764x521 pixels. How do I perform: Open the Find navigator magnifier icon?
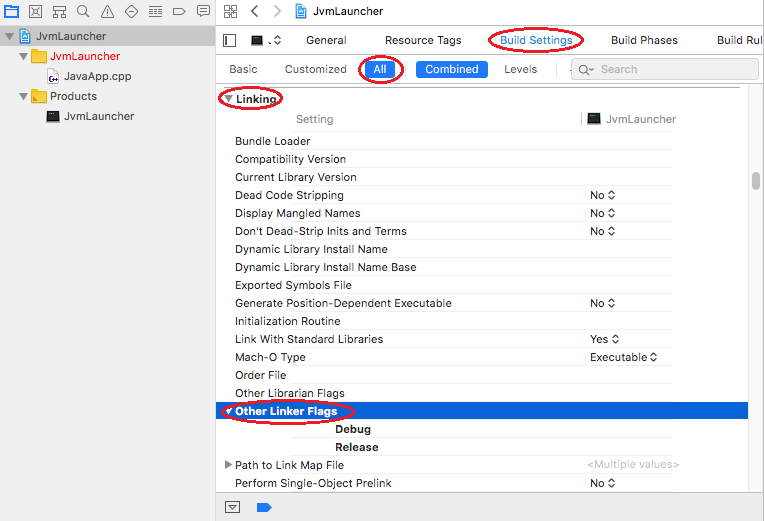tap(83, 11)
